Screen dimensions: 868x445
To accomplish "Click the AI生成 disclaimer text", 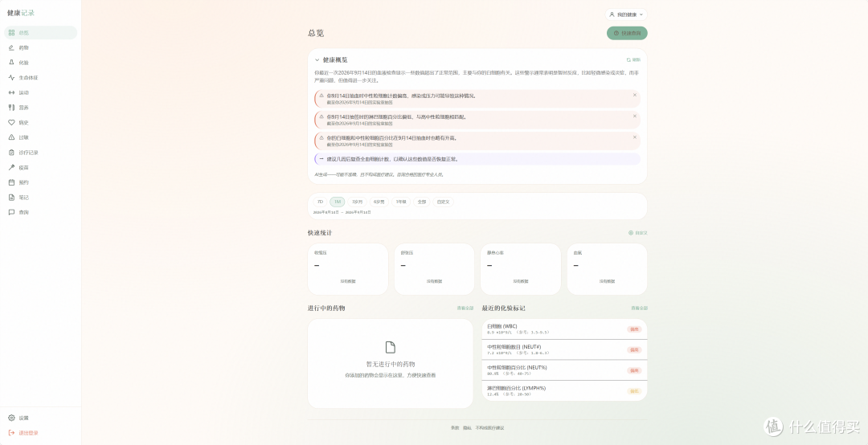I will click(379, 174).
